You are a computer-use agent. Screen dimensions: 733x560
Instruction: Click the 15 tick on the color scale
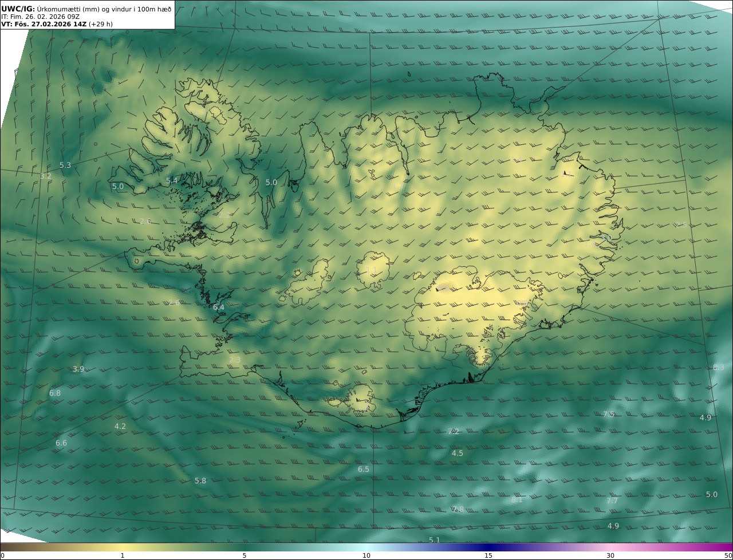488,555
